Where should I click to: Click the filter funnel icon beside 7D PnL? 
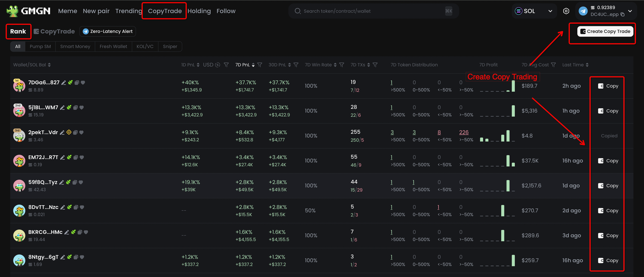[x=260, y=65]
